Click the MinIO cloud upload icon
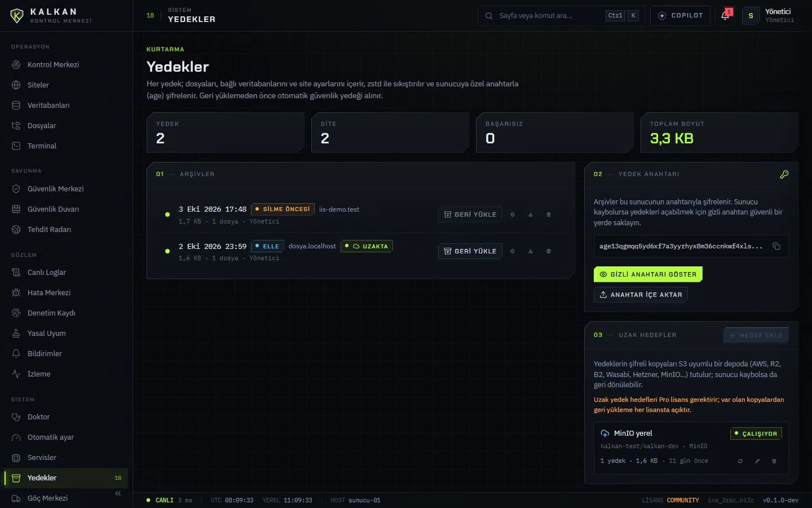812x508 pixels. click(x=605, y=433)
